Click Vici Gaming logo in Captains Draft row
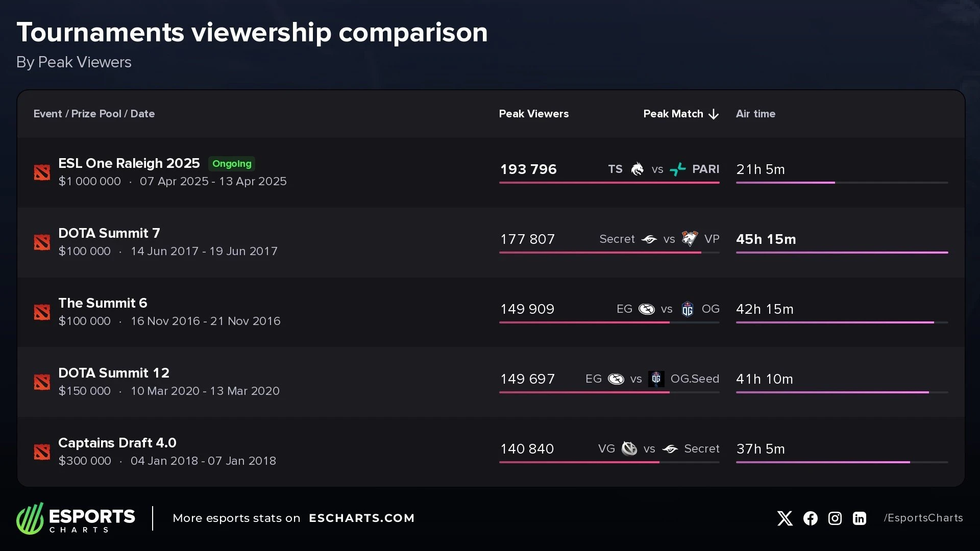This screenshot has height=551, width=980. coord(629,449)
